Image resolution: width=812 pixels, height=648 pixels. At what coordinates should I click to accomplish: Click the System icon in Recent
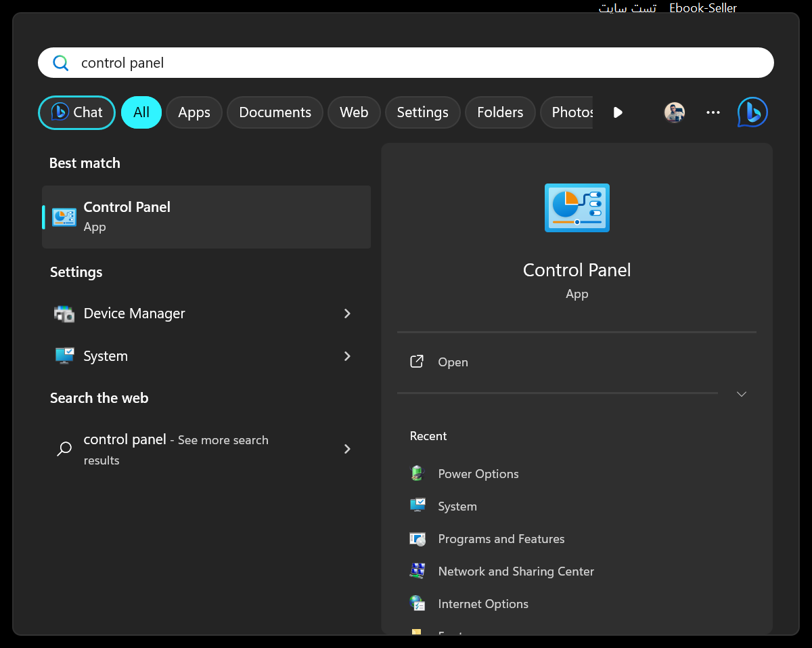point(417,505)
